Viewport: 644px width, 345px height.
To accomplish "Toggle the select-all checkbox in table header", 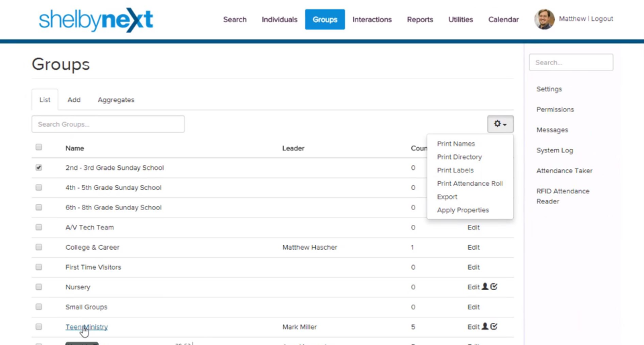I will [x=39, y=148].
